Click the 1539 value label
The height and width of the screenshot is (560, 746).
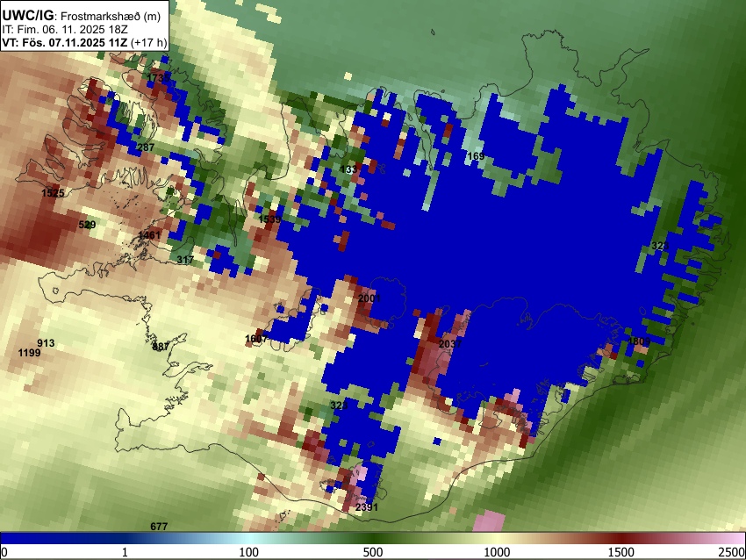(269, 219)
